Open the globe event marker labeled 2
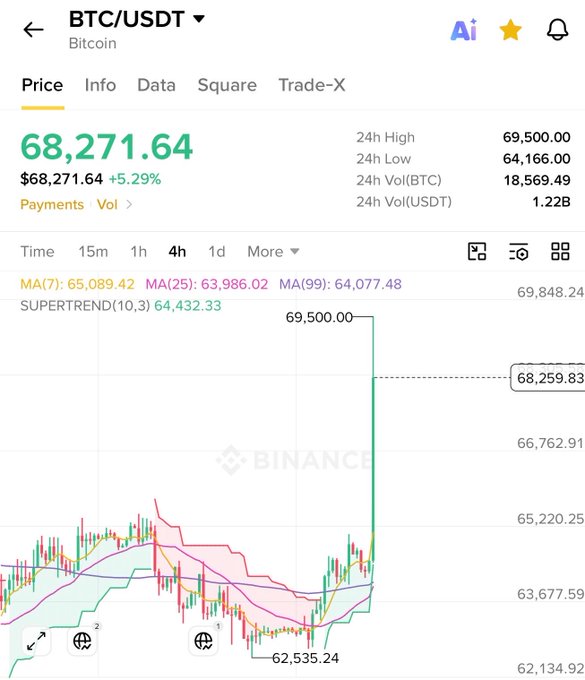 coord(82,641)
